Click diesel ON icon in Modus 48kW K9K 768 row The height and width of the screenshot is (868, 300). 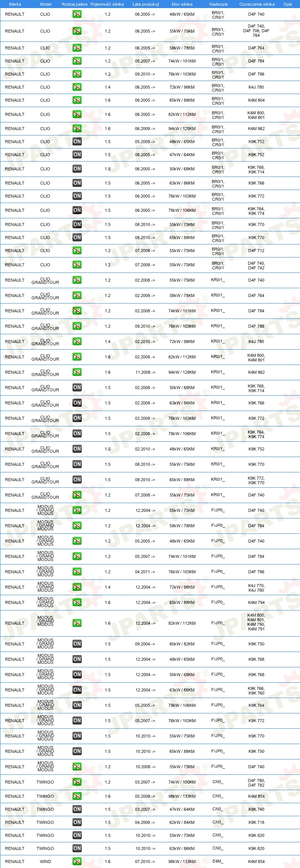[77, 659]
